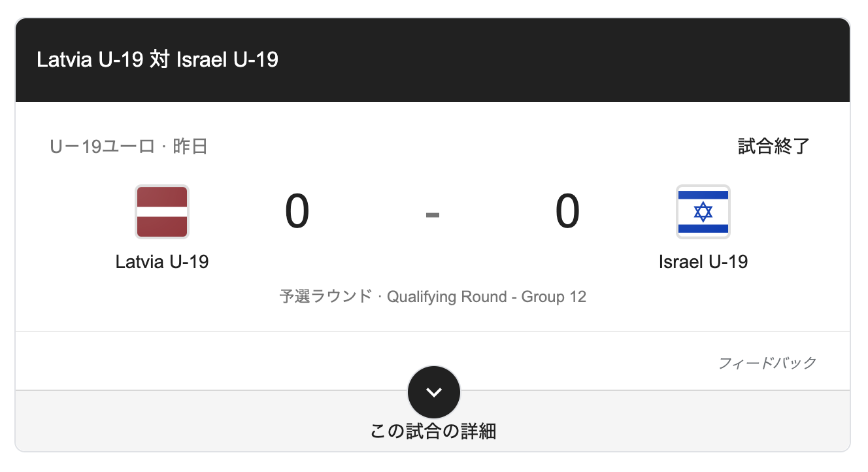
Task: Open the この試合の詳細 section
Action: click(433, 431)
